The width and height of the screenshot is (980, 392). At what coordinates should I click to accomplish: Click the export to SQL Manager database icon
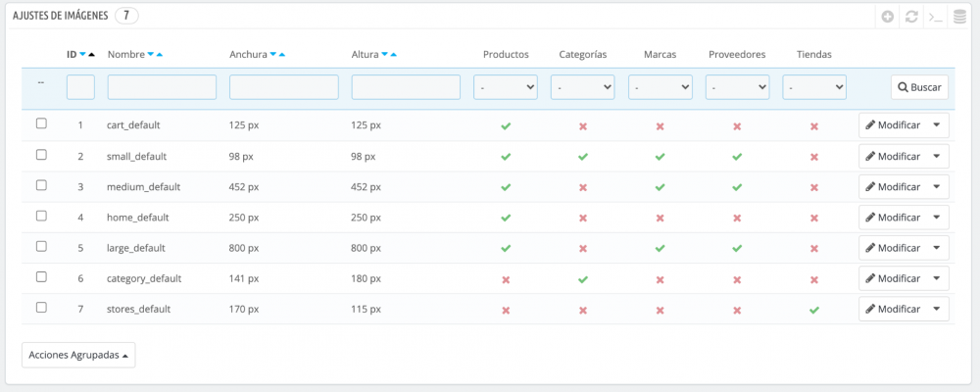tap(959, 17)
